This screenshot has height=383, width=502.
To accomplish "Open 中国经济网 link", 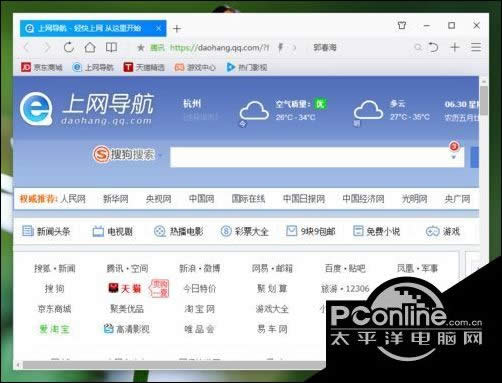I will 363,199.
